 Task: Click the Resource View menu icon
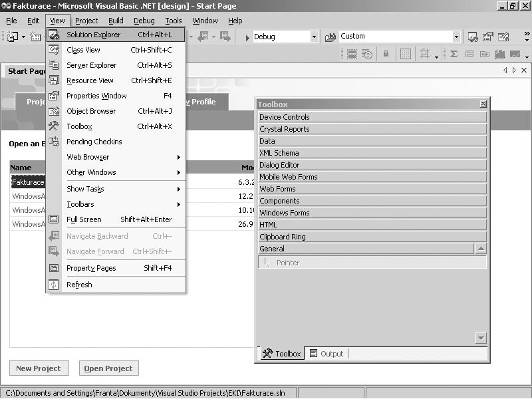tap(54, 80)
